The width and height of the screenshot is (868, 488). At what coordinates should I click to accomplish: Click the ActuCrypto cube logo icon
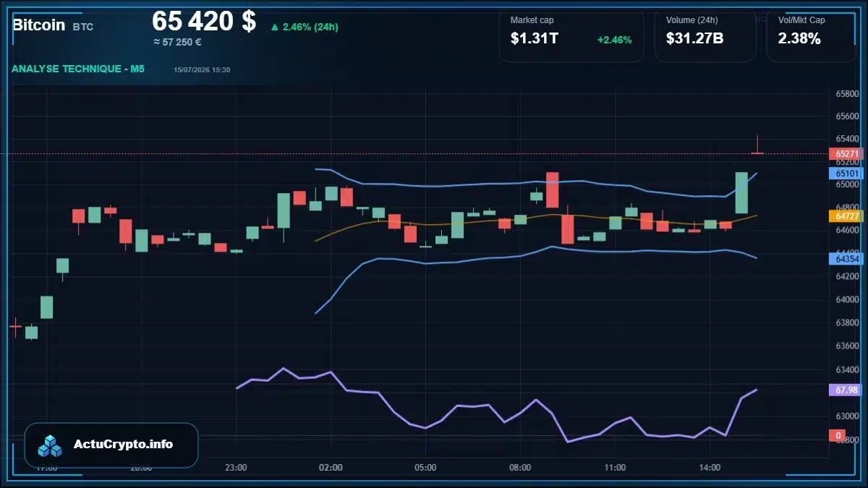pos(51,445)
